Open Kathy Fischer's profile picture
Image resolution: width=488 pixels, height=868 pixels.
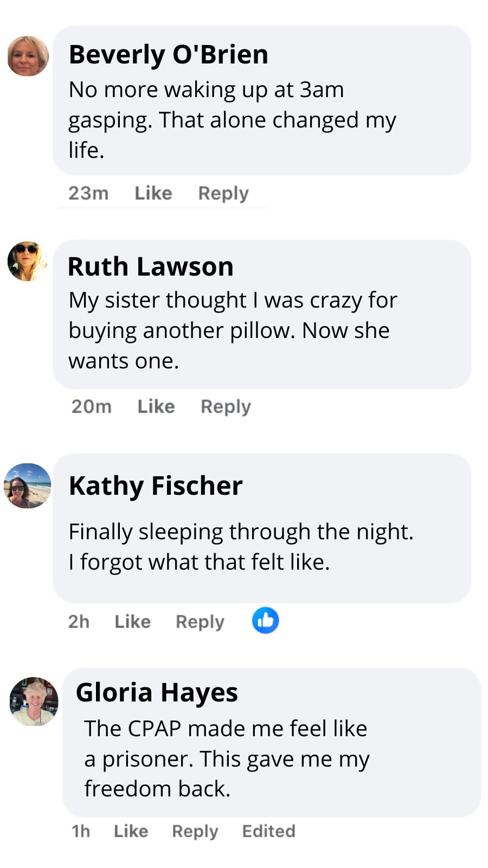coord(28,486)
